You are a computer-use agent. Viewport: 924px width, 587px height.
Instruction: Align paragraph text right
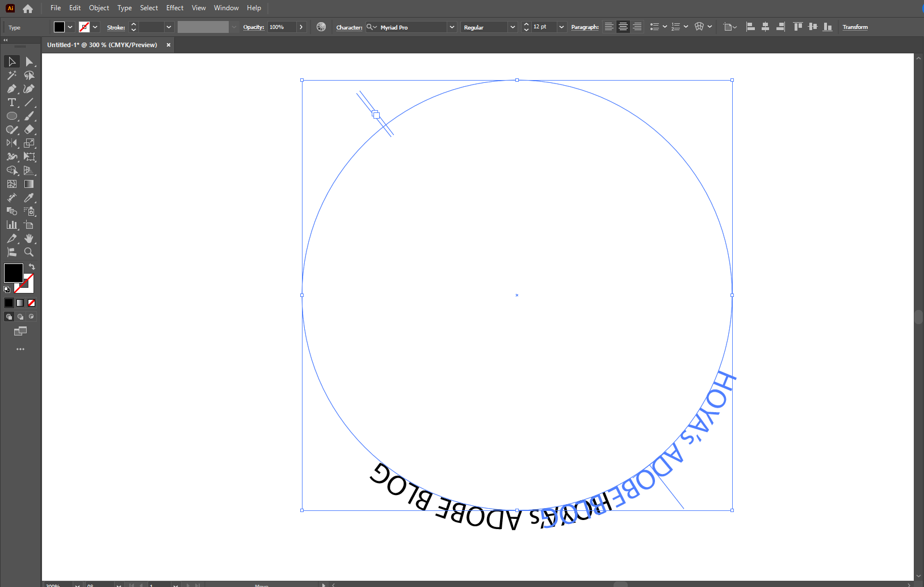[x=637, y=27]
